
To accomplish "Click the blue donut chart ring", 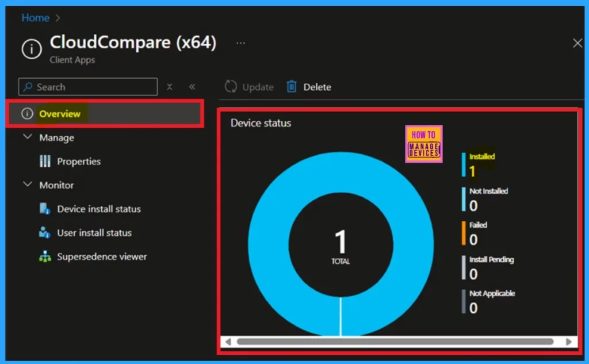I will [269, 244].
